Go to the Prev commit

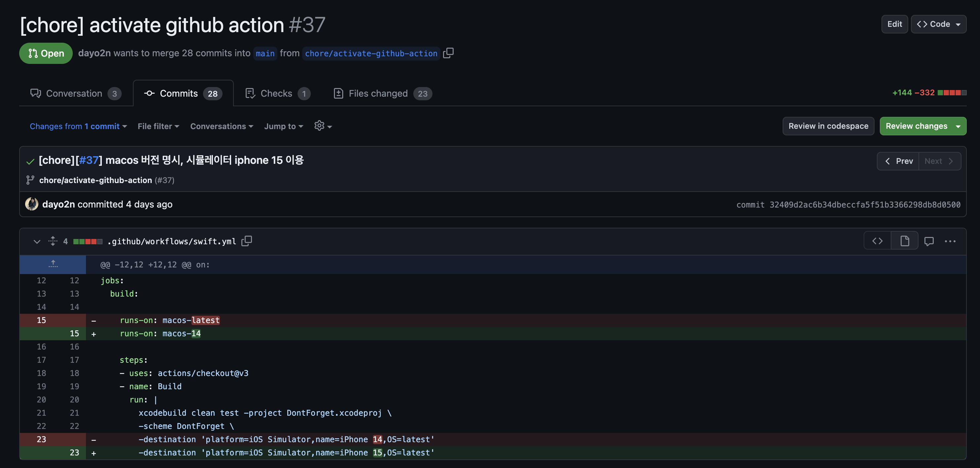pyautogui.click(x=898, y=161)
